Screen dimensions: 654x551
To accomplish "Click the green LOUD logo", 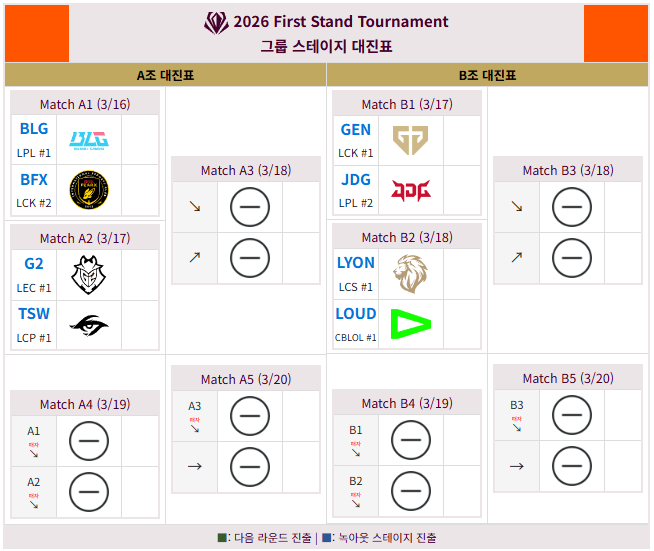I will click(411, 325).
